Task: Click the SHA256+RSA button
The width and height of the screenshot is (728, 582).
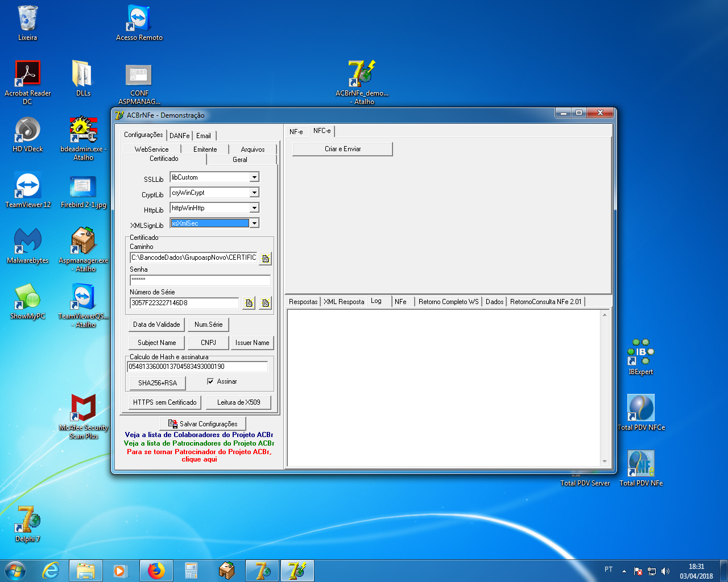Action: (x=157, y=383)
